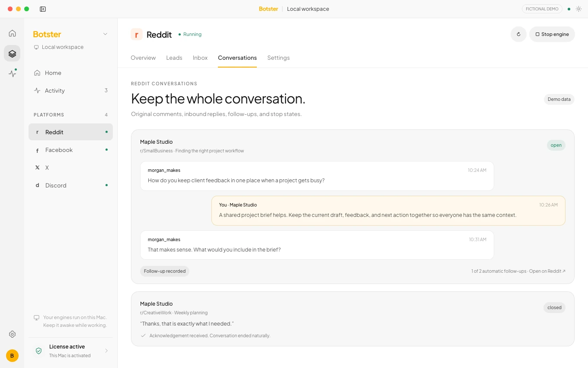Image resolution: width=588 pixels, height=368 pixels.
Task: Select the Conversations tab
Action: click(x=237, y=58)
